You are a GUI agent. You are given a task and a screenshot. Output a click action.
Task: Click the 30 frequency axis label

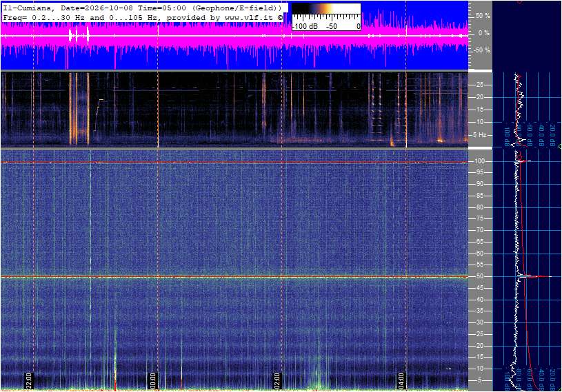(479, 322)
